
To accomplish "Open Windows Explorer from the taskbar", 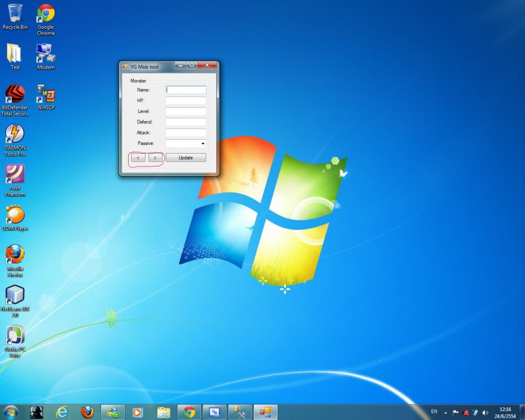I will (163, 412).
